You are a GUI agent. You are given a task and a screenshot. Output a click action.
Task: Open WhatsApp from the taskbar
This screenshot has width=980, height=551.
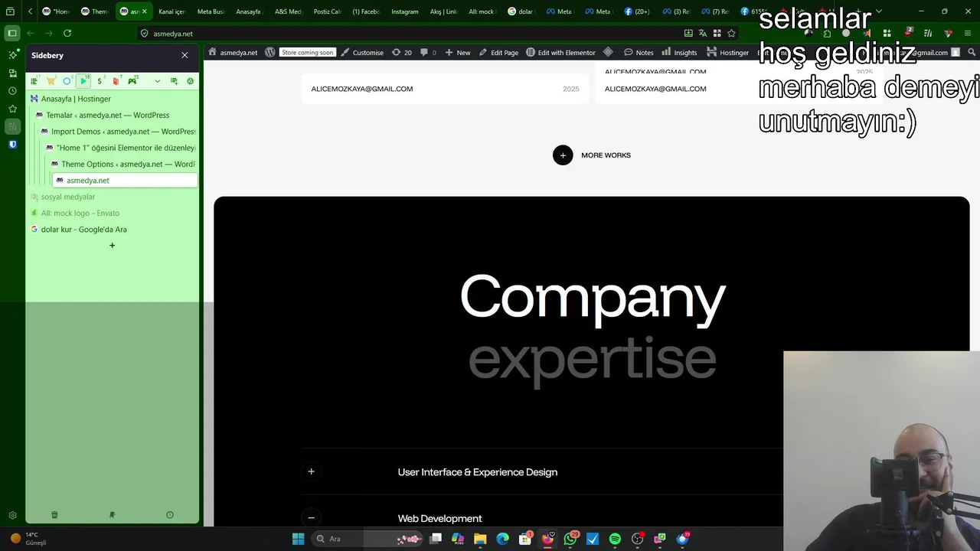click(570, 539)
